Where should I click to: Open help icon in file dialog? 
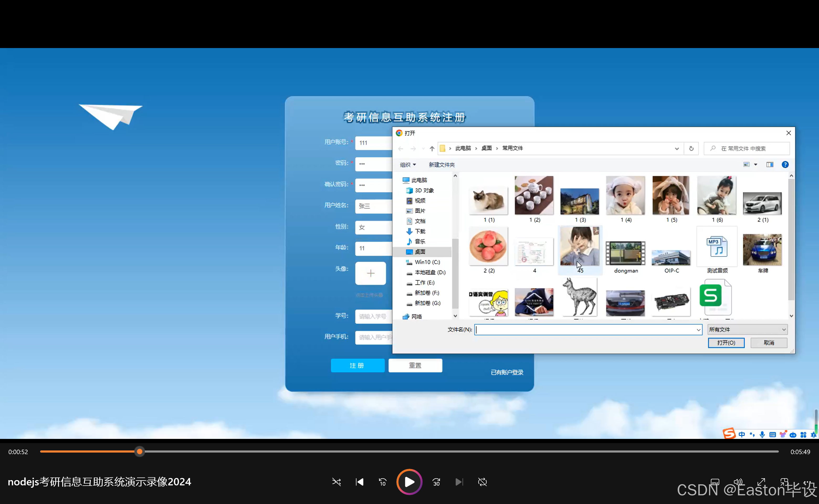click(785, 165)
